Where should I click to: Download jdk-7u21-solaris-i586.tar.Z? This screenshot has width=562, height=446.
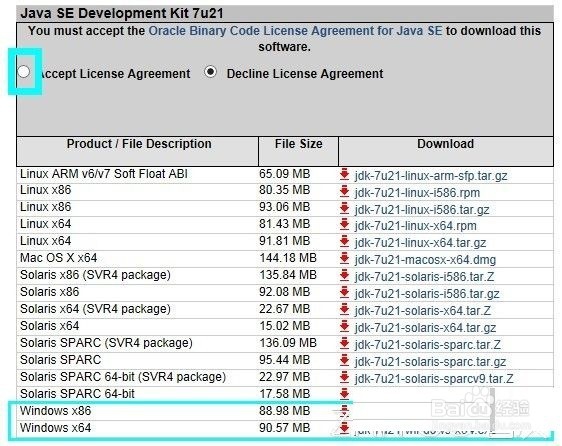click(x=424, y=277)
